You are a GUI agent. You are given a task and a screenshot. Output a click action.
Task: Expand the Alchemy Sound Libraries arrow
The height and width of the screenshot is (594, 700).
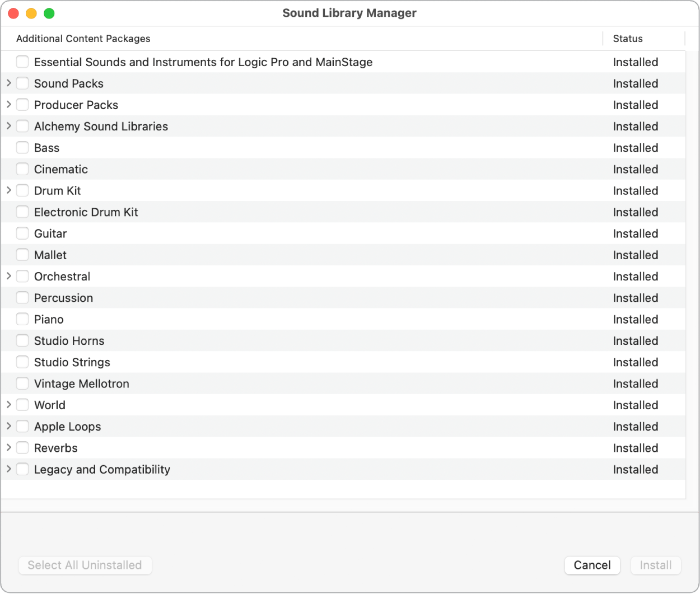[9, 126]
